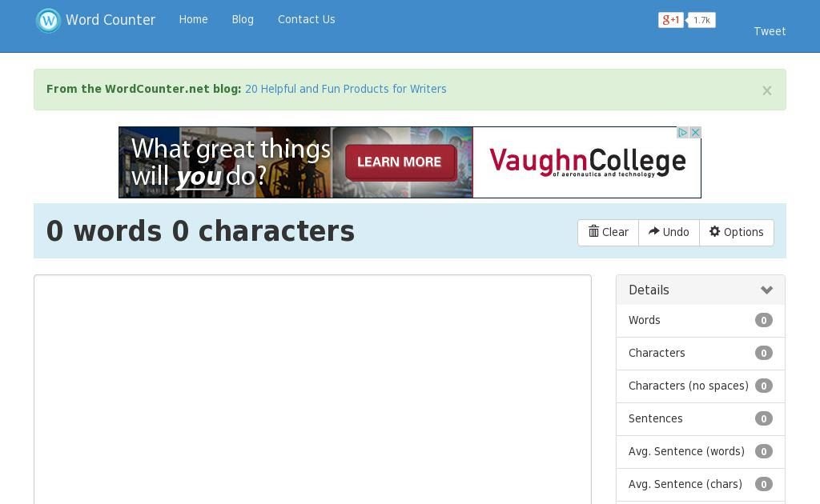Click the Details panel header
This screenshot has width=820, height=504.
pyautogui.click(x=701, y=290)
